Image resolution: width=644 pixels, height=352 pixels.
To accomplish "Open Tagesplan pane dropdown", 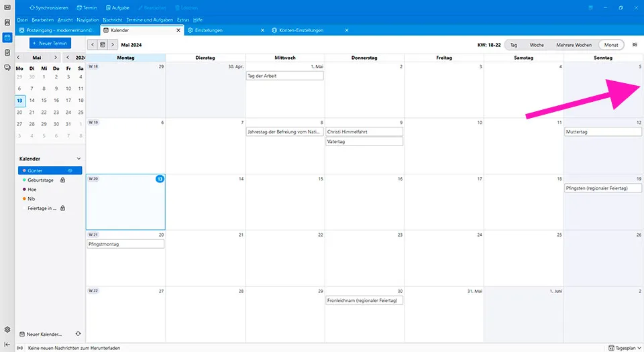I will click(624, 348).
